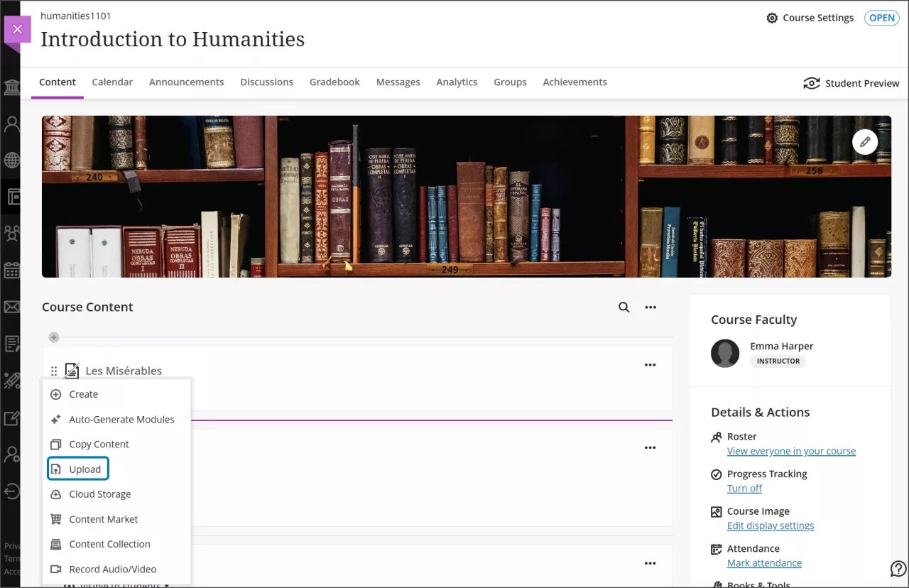Toggle Student Preview mode

click(x=851, y=83)
